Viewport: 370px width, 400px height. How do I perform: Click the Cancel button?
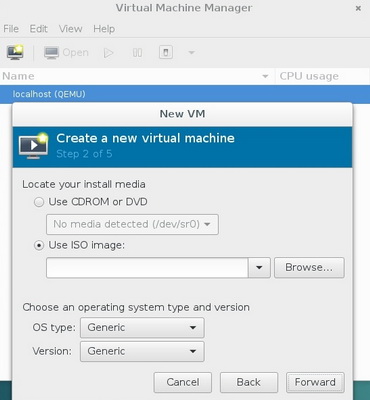(x=183, y=382)
